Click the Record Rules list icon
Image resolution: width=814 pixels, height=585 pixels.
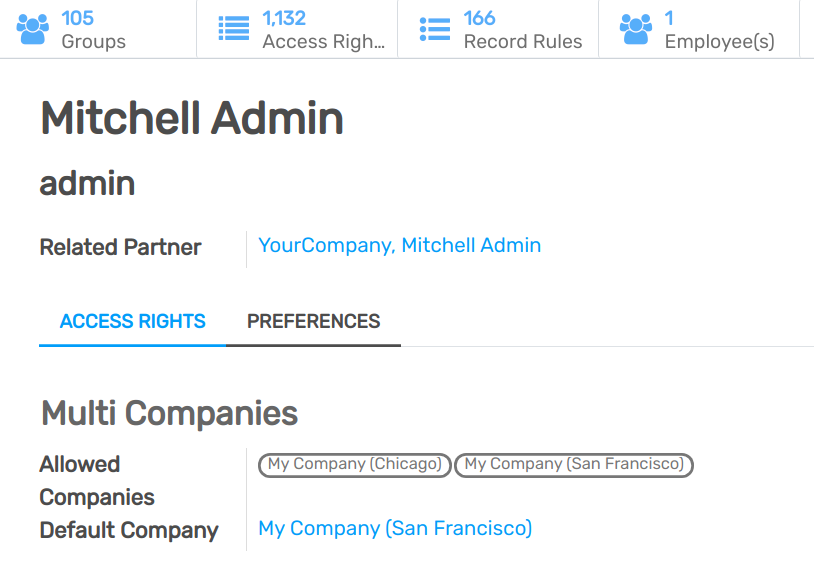click(435, 29)
